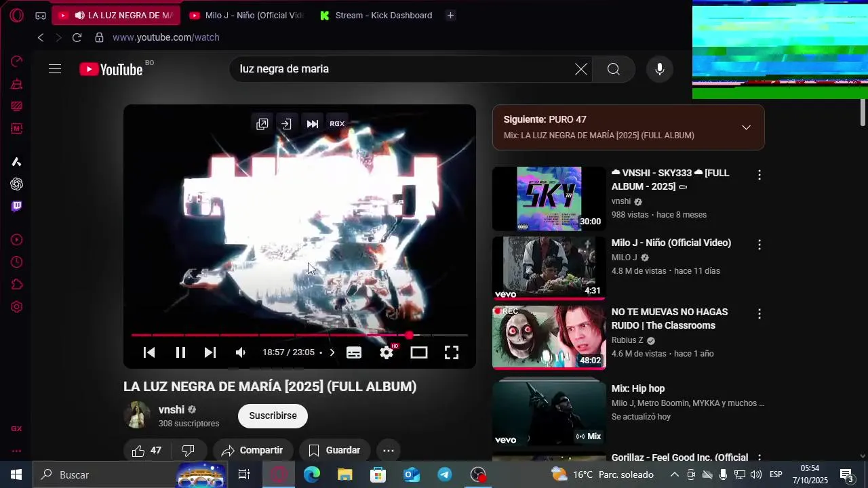
Task: Click the padlock site info icon
Action: (100, 37)
